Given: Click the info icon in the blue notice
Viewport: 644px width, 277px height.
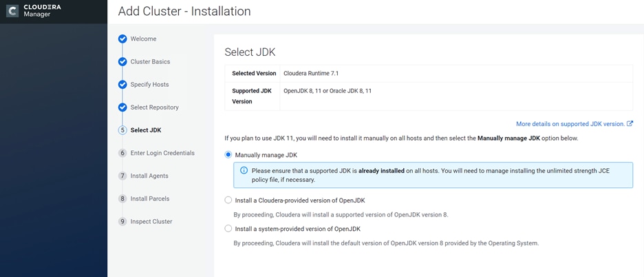Looking at the screenshot, I should pyautogui.click(x=244, y=170).
